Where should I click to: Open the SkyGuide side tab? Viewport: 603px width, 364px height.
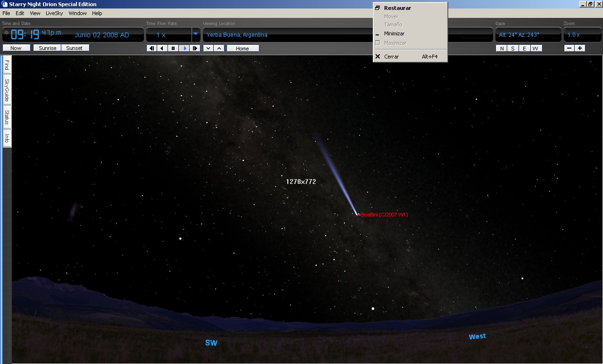click(7, 90)
